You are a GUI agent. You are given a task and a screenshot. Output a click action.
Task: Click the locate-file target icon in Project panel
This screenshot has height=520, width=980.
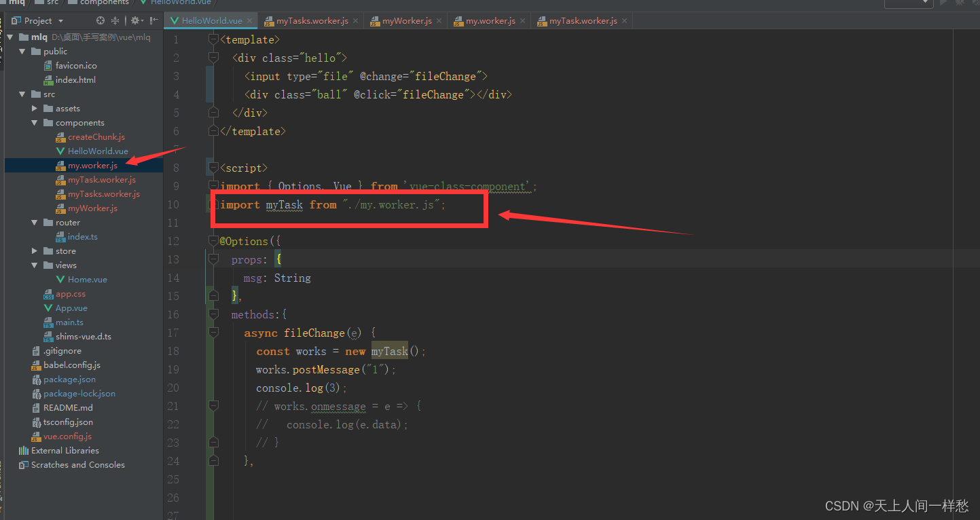point(101,21)
